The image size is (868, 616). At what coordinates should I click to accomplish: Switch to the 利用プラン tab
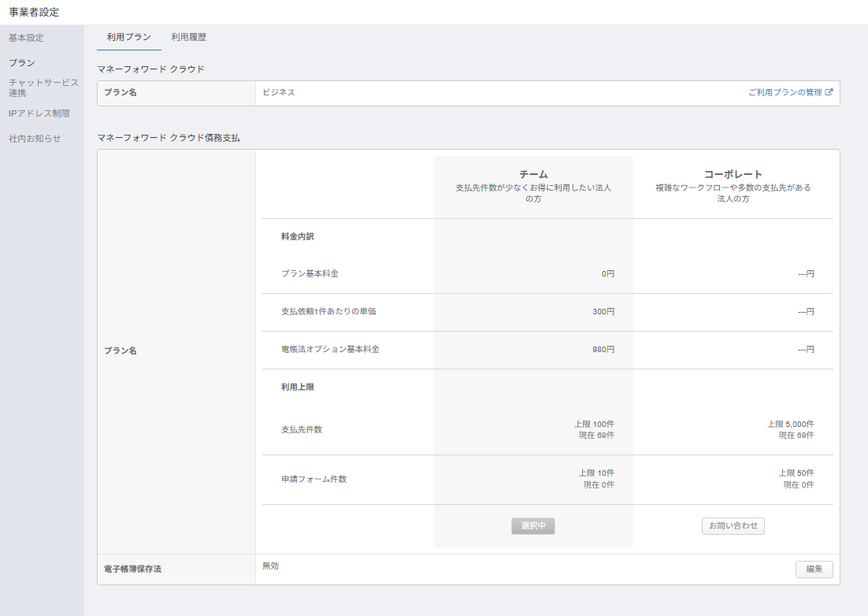129,37
